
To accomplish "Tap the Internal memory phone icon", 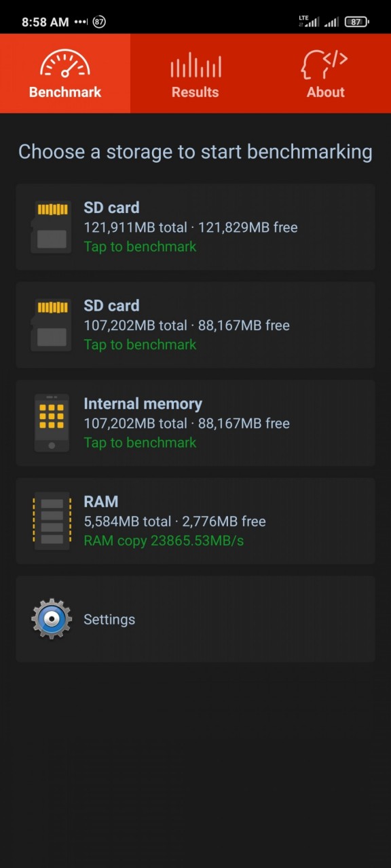I will coord(52,422).
